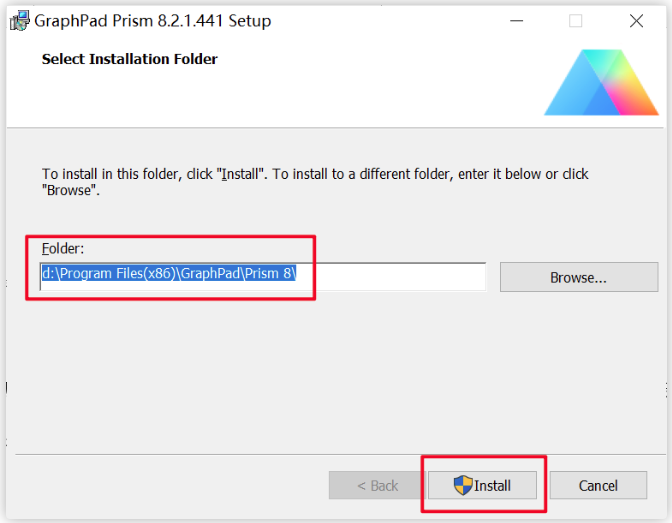Click the quoted "Install" word in instructions

point(240,174)
